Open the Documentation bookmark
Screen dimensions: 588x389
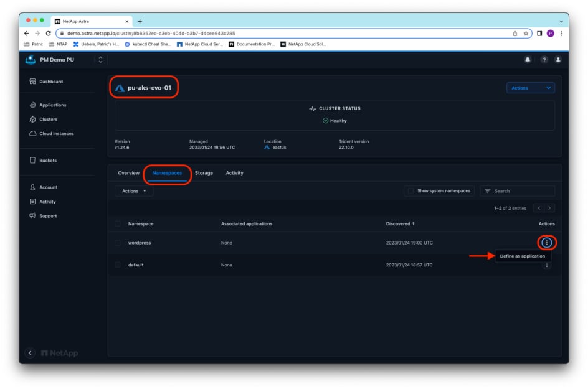(252, 44)
